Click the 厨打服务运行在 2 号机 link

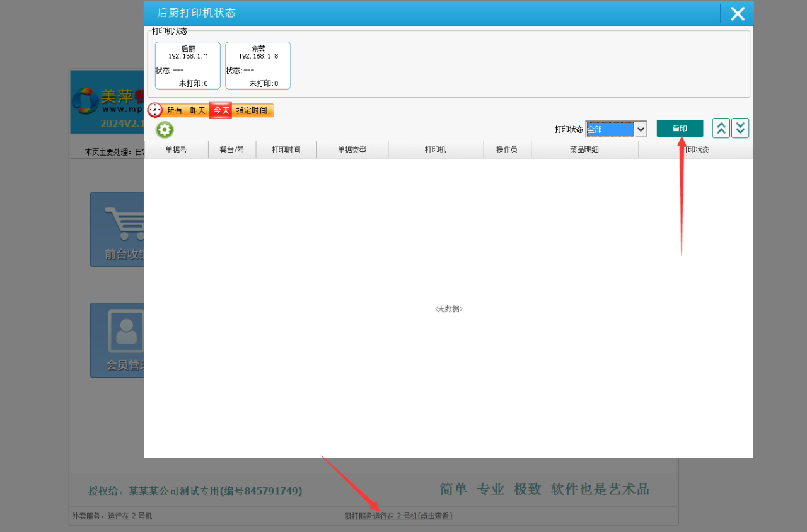tap(398, 515)
